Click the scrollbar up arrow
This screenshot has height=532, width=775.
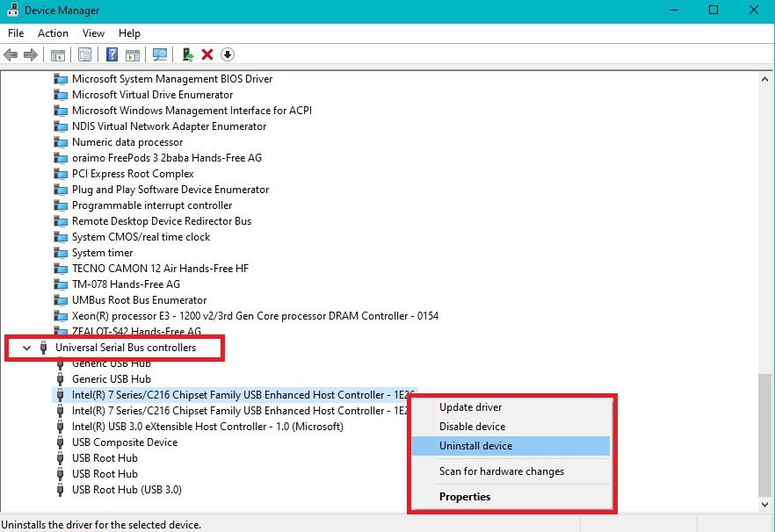pyautogui.click(x=764, y=78)
